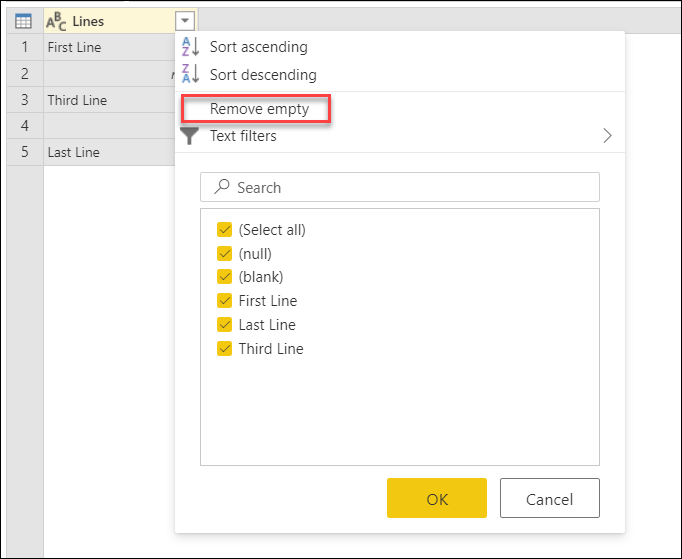Select row number 1
Image resolution: width=682 pixels, height=559 pixels.
click(x=25, y=47)
